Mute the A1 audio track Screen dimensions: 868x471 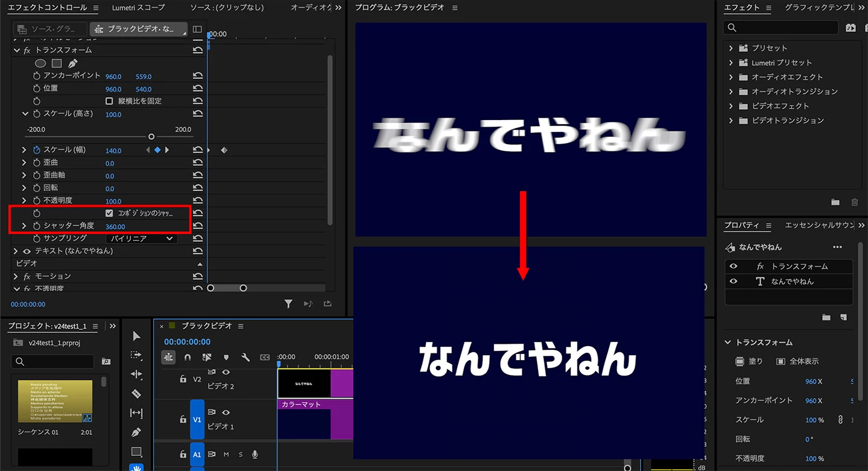tap(226, 454)
